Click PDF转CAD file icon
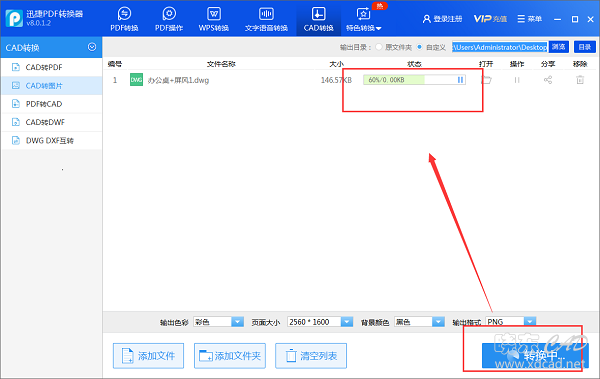The height and width of the screenshot is (379, 600). pyautogui.click(x=16, y=104)
